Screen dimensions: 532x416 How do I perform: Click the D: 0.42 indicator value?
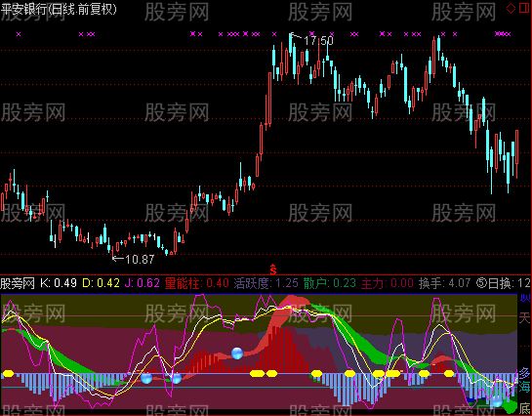pos(102,283)
